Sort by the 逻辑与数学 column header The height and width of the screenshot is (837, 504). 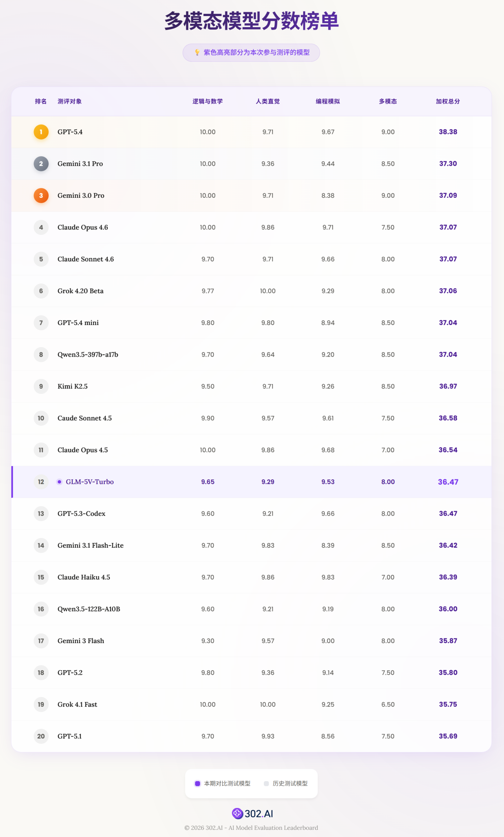coord(207,101)
